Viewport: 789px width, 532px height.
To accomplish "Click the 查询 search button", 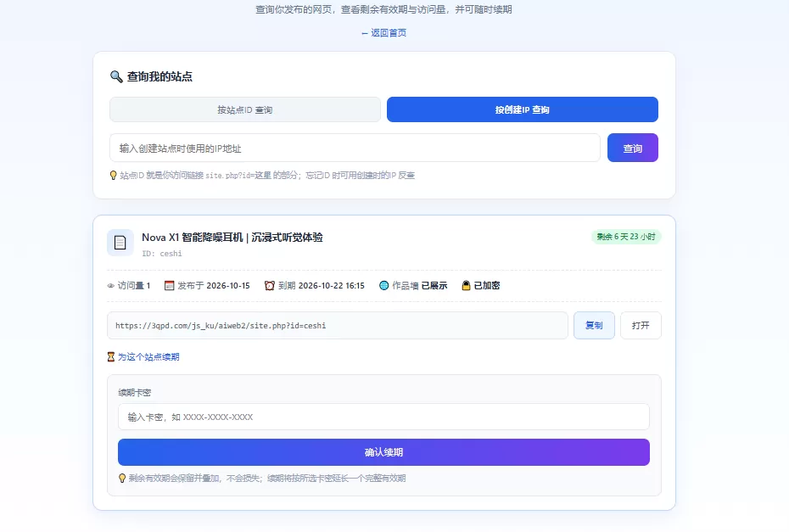I will click(x=633, y=148).
